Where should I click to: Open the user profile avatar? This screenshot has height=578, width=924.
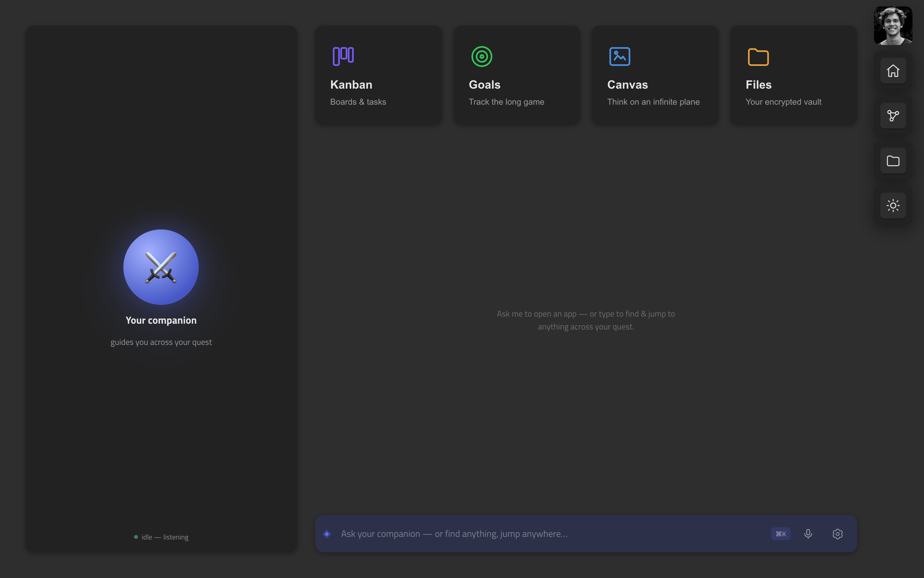point(893,26)
